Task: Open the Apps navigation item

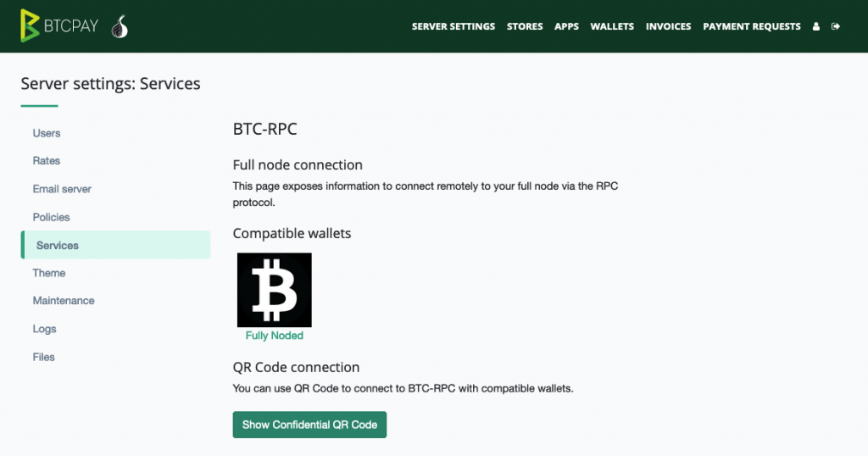Action: 566,26
